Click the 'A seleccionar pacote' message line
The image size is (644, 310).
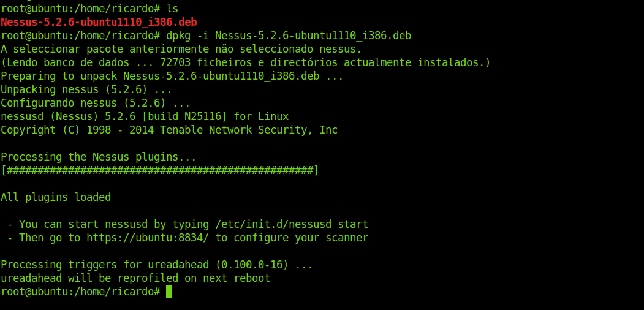point(181,49)
